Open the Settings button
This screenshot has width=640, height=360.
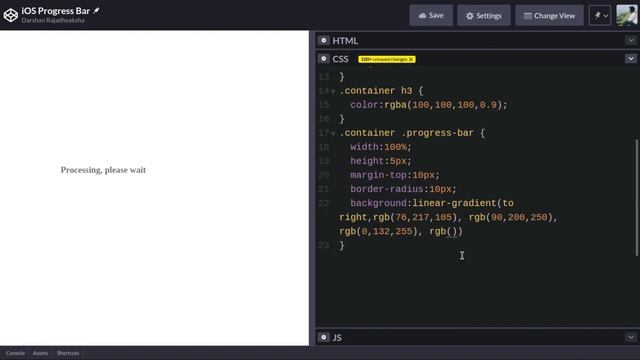point(484,16)
